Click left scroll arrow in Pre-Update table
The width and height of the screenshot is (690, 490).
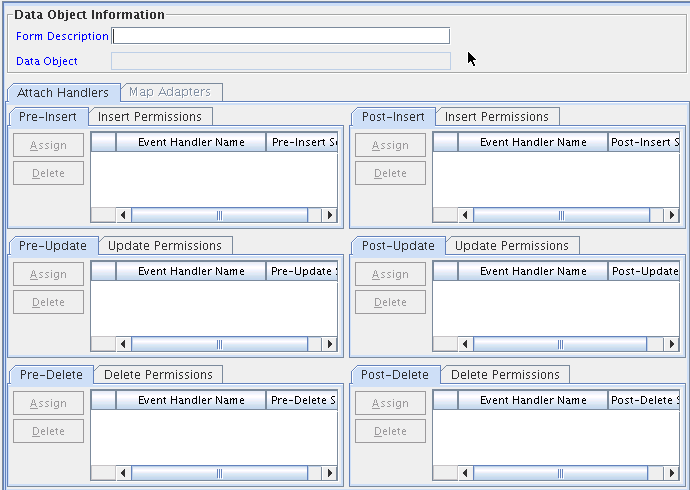pyautogui.click(x=123, y=344)
